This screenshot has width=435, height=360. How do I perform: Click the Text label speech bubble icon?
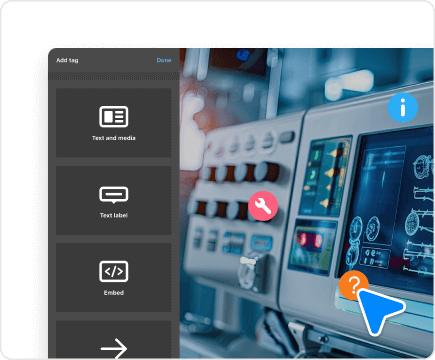pos(114,195)
